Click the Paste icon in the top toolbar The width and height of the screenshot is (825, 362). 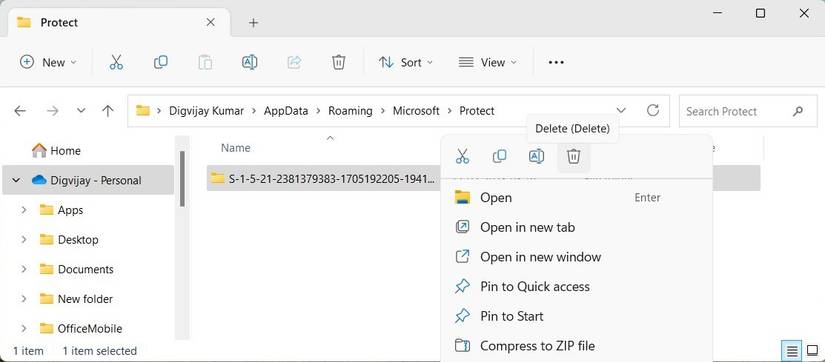coord(205,63)
